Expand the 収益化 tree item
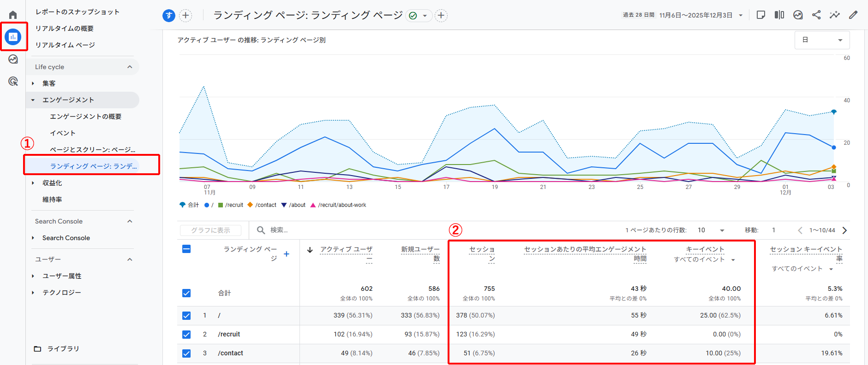868x365 pixels. click(33, 183)
